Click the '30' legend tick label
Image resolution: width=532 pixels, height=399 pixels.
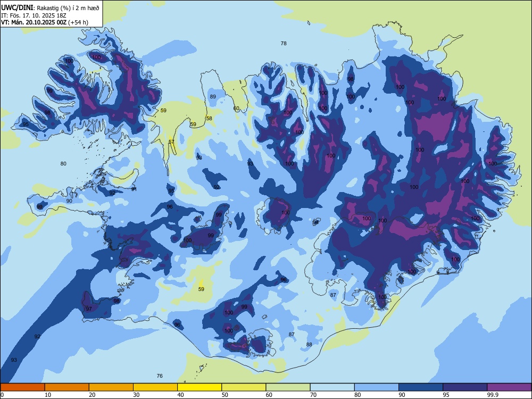[x=136, y=395]
